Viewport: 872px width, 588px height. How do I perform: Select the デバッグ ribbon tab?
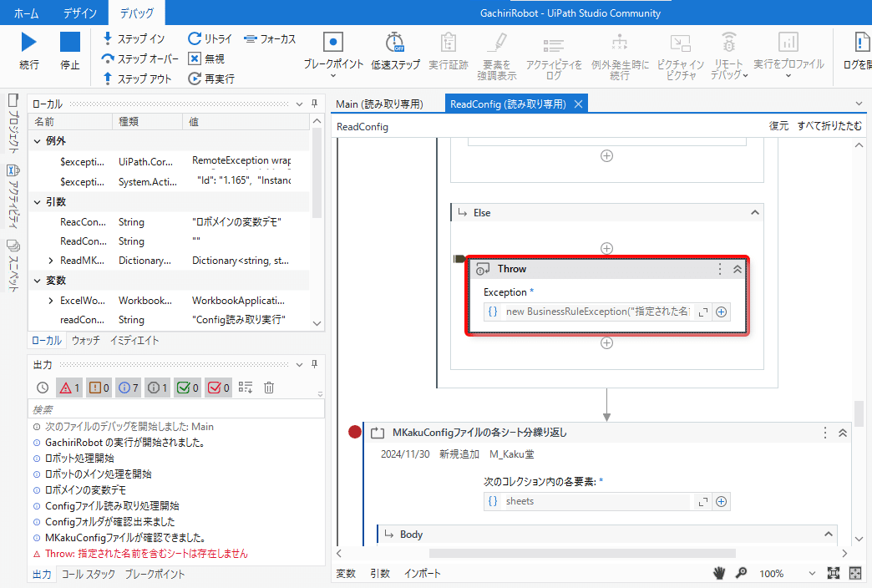point(137,13)
